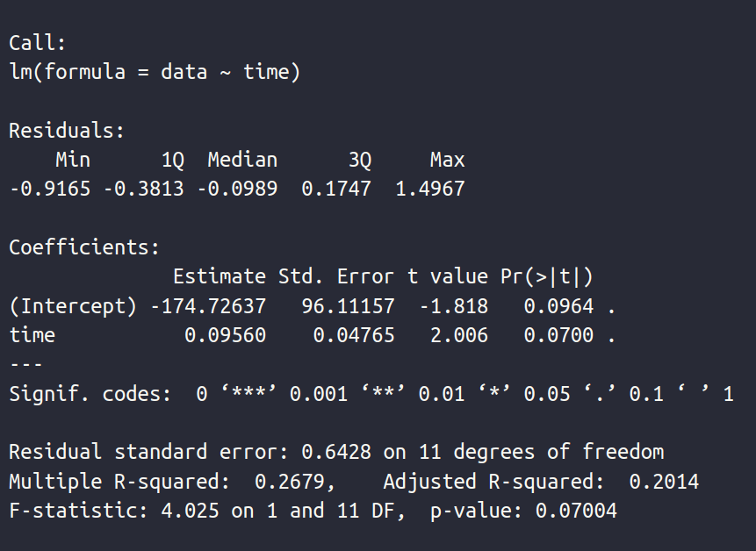The image size is (756, 551).
Task: Click the Estimate column header
Action: click(219, 276)
